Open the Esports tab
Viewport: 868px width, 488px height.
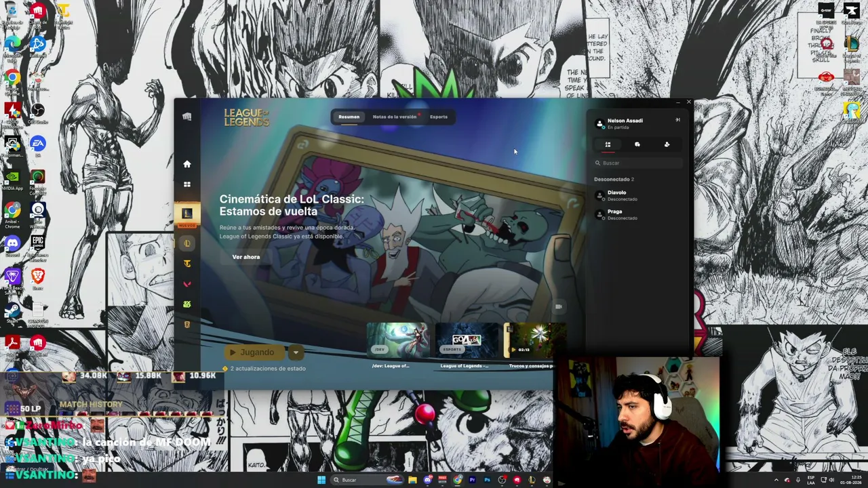click(439, 117)
